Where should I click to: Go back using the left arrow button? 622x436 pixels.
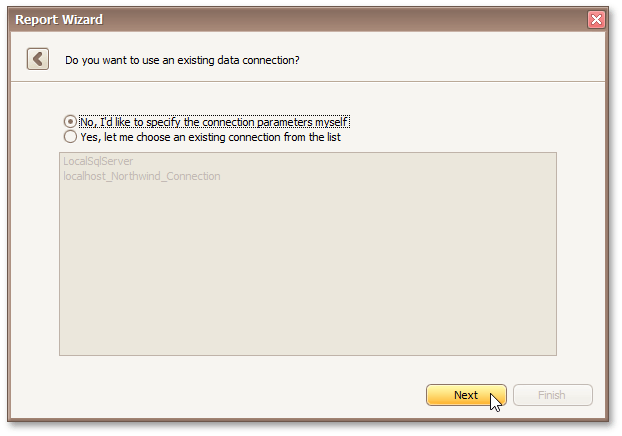tap(38, 59)
